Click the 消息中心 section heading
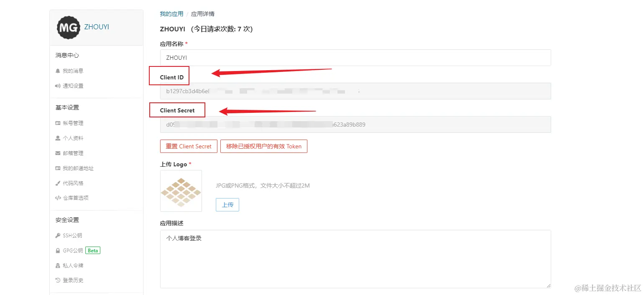The width and height of the screenshot is (644, 295). [x=67, y=55]
